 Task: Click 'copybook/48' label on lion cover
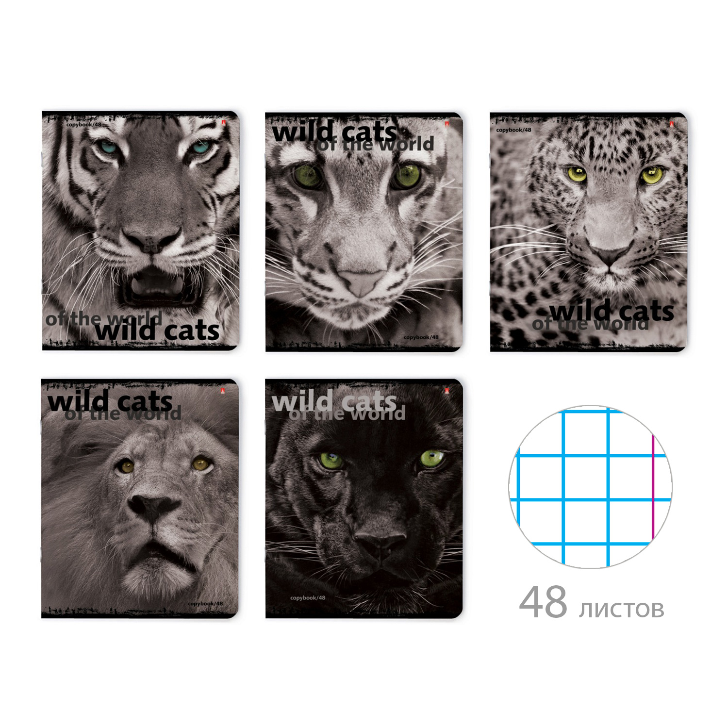[x=205, y=604]
